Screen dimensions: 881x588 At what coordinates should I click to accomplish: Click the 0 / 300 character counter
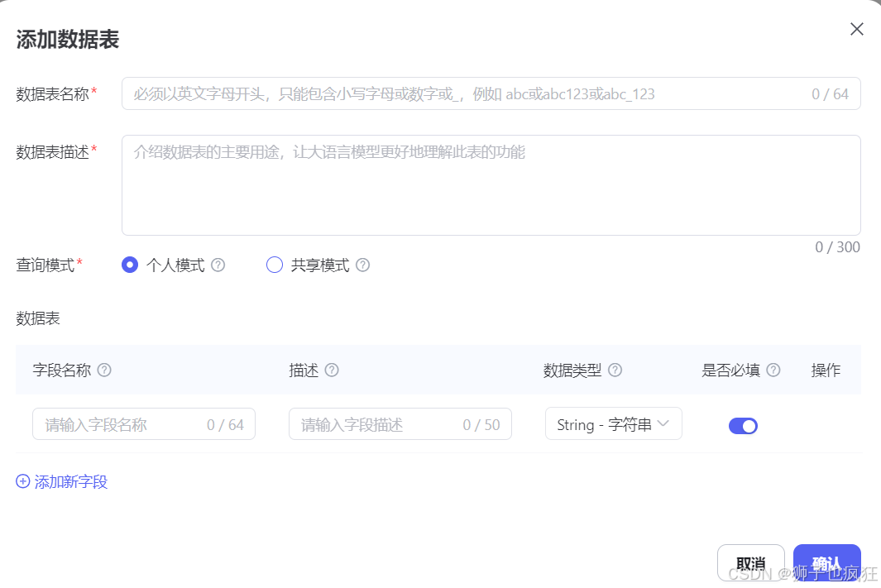coord(837,247)
